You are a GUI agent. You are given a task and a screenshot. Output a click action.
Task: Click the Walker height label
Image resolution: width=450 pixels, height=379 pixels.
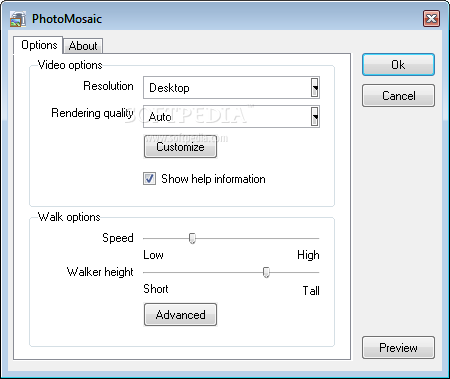(x=100, y=272)
